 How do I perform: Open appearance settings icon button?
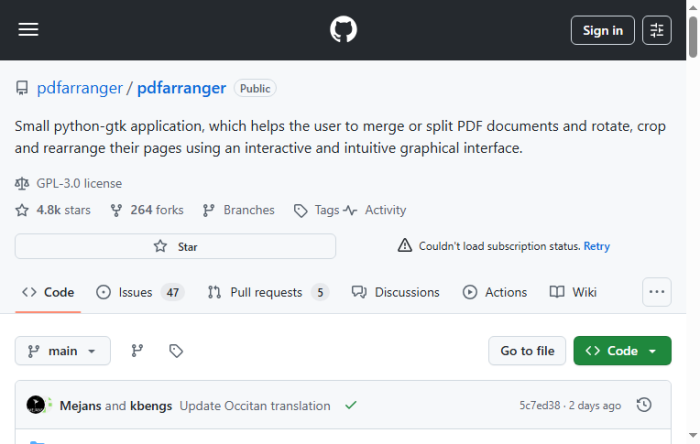click(x=657, y=30)
